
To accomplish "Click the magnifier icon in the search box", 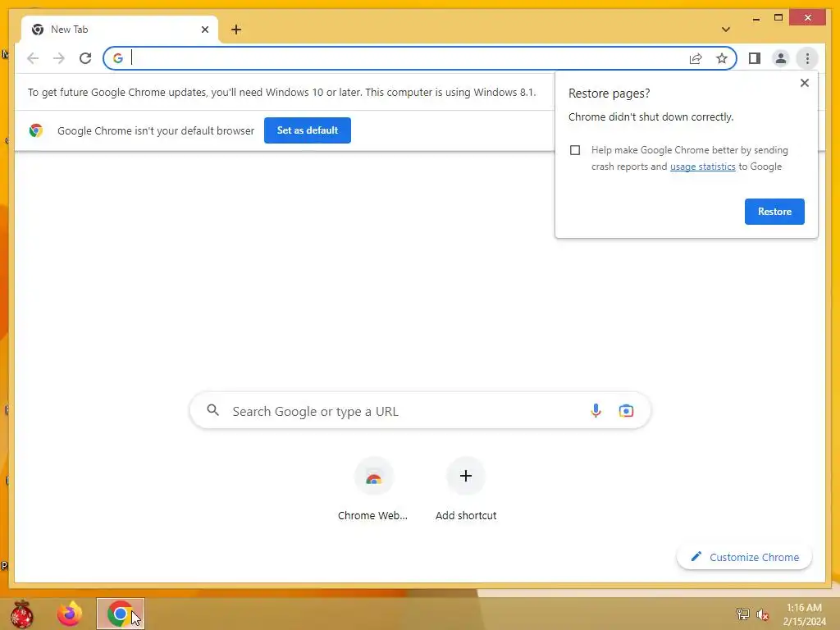I will coord(212,410).
